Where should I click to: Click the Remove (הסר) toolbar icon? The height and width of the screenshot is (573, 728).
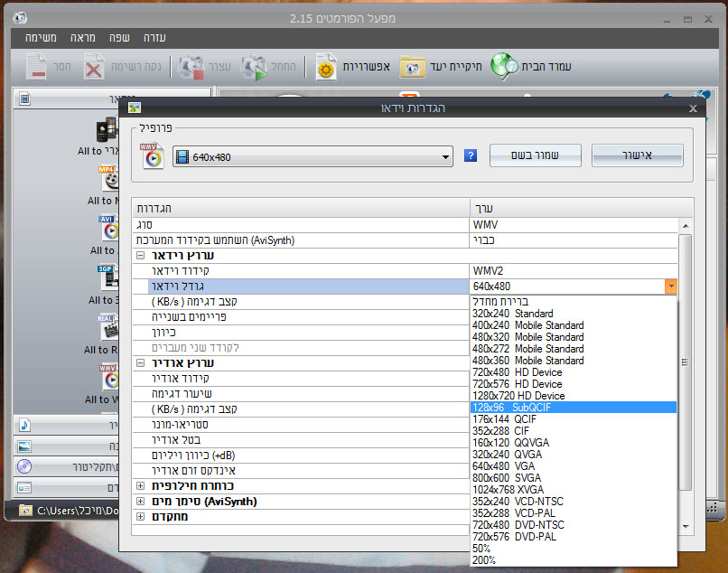[36, 67]
